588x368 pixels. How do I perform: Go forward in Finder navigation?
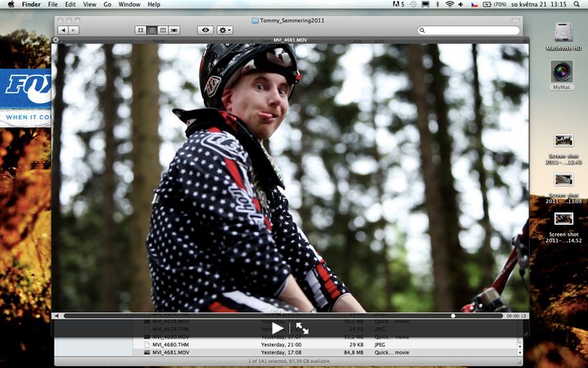(74, 30)
